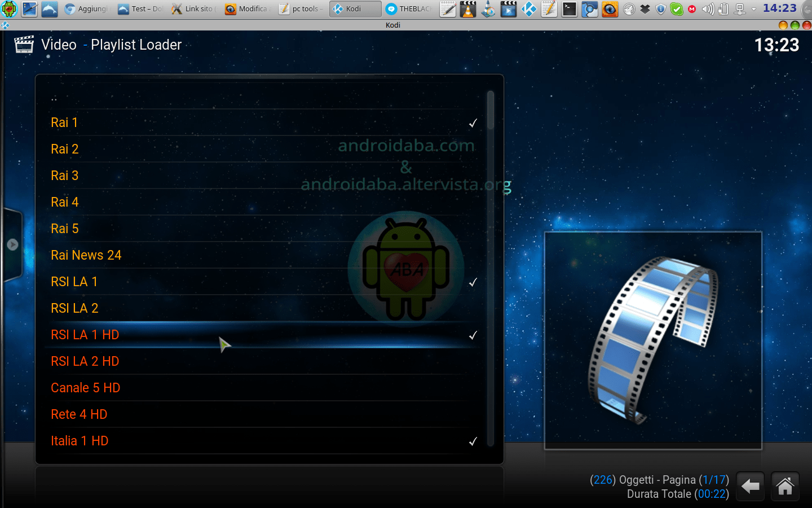Switch to the 'Aggiungi' Chromium taskbar window
This screenshot has height=508, width=812.
[86, 9]
